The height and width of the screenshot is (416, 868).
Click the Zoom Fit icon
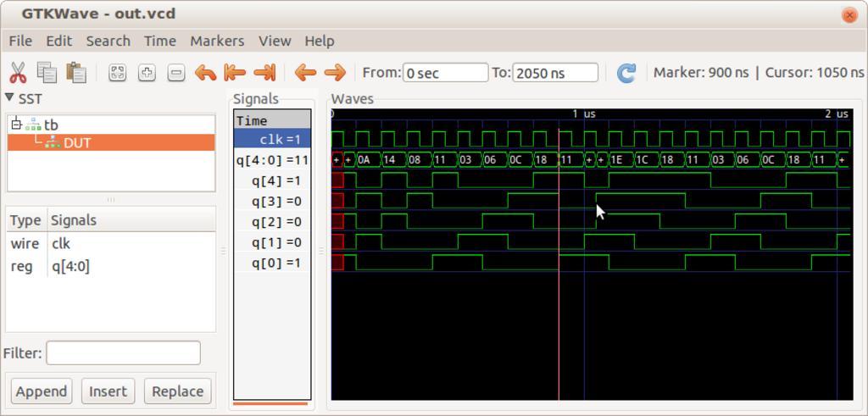(118, 73)
